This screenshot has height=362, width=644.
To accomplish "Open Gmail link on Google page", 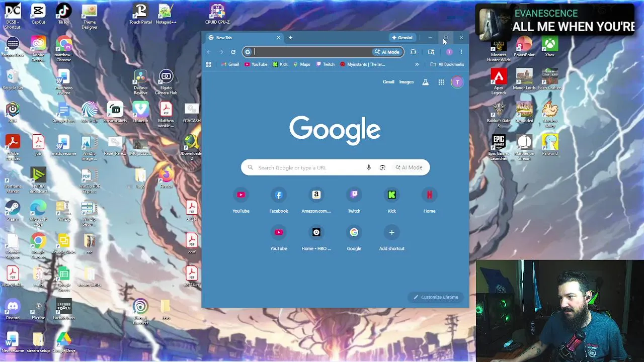I will [x=388, y=82].
